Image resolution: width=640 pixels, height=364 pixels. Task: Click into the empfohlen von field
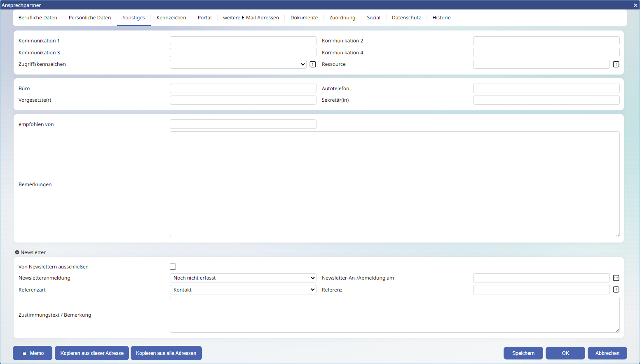pyautogui.click(x=243, y=124)
